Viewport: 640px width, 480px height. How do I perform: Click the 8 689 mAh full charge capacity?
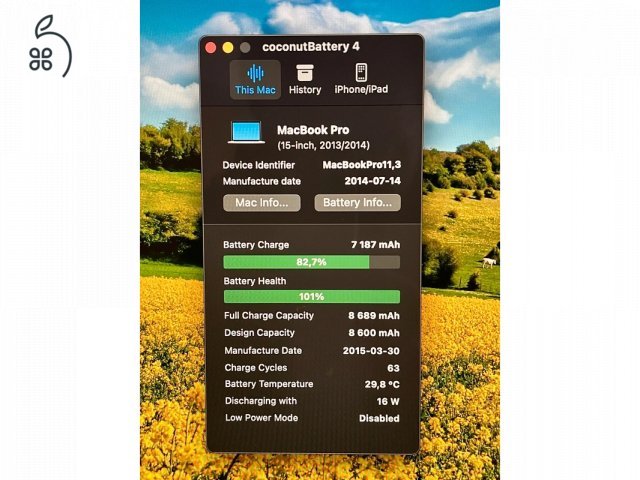[374, 316]
